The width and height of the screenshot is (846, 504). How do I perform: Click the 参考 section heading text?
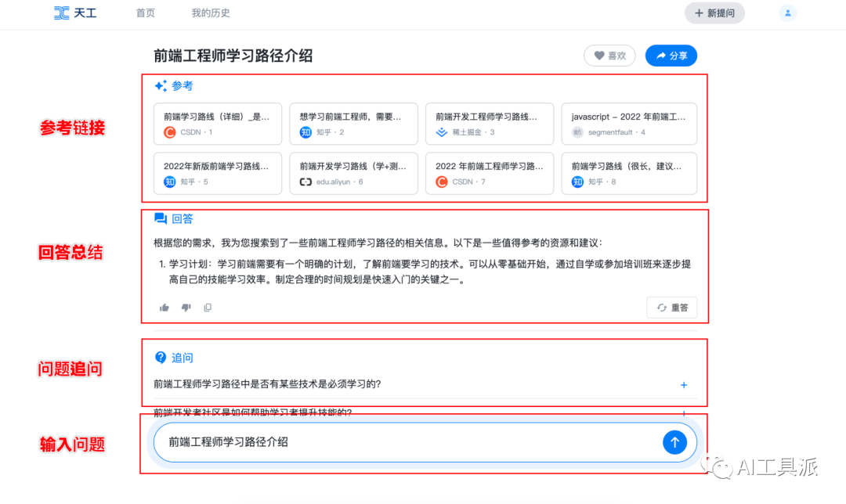(x=183, y=86)
